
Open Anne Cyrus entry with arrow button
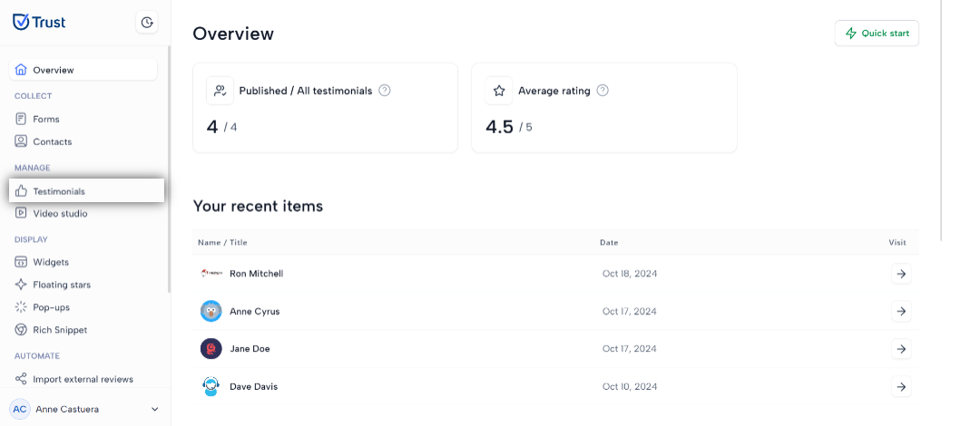click(901, 311)
